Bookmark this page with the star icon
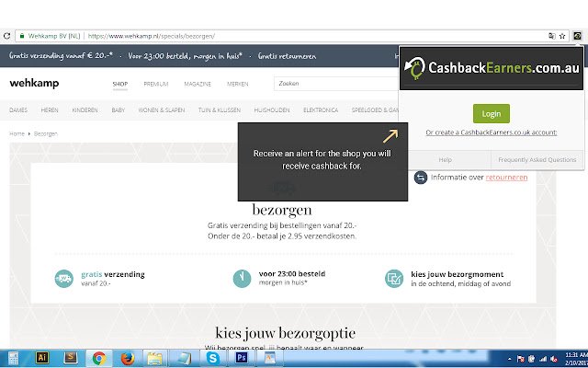This screenshot has height=368, width=588. pyautogui.click(x=562, y=36)
